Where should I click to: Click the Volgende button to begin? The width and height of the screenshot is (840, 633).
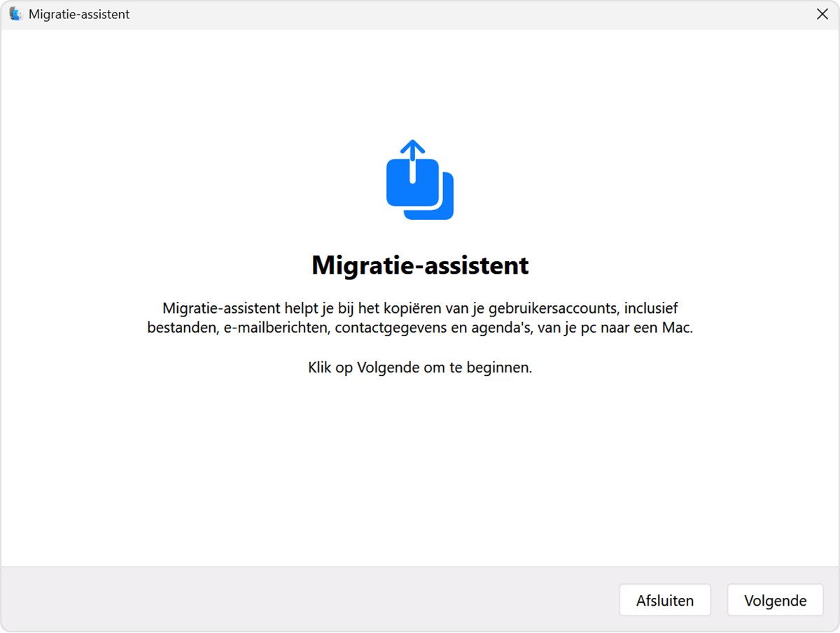775,600
